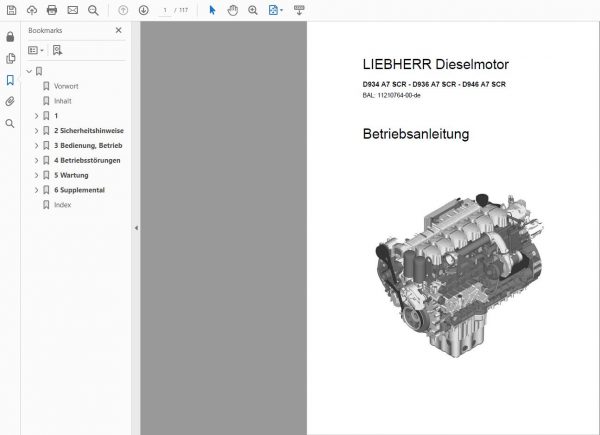
Task: Open 6 Supplemental bookmark
Action: click(79, 190)
